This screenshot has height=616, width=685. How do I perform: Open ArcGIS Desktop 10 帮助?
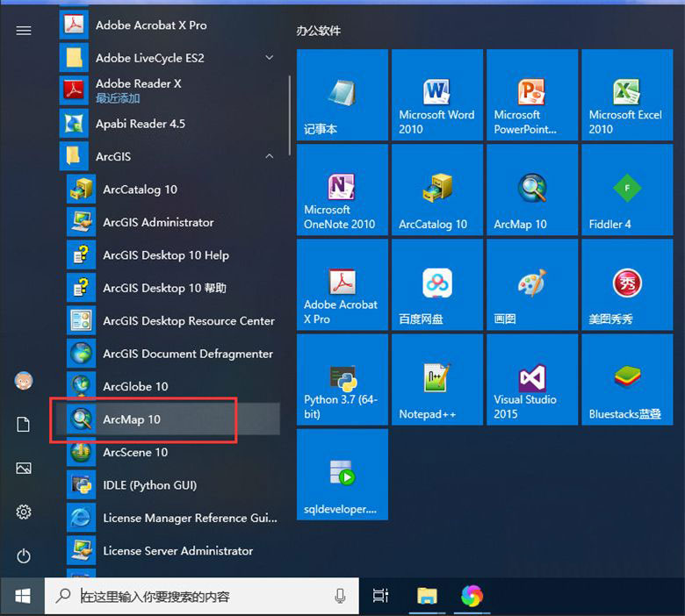173,288
